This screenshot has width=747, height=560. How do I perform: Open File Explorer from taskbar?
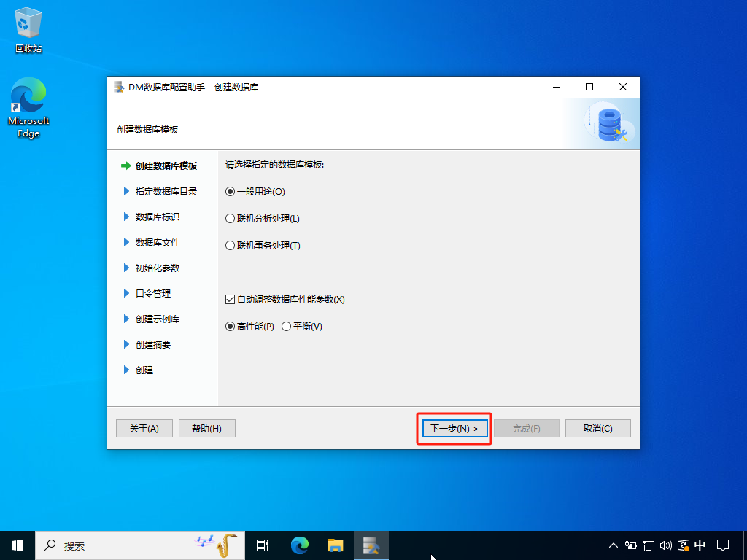pyautogui.click(x=336, y=545)
